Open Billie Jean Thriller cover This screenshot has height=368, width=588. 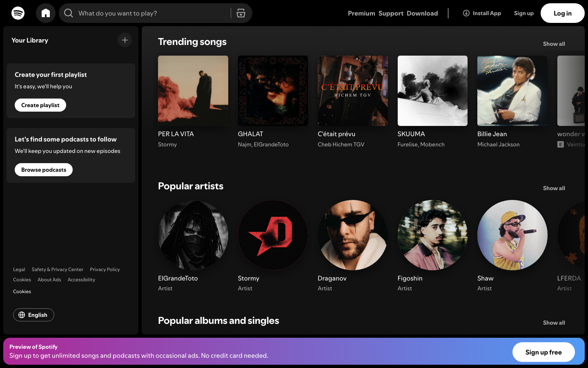512,91
